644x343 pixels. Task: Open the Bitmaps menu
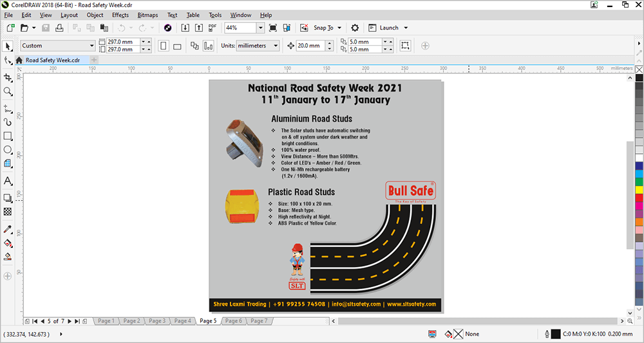point(147,15)
